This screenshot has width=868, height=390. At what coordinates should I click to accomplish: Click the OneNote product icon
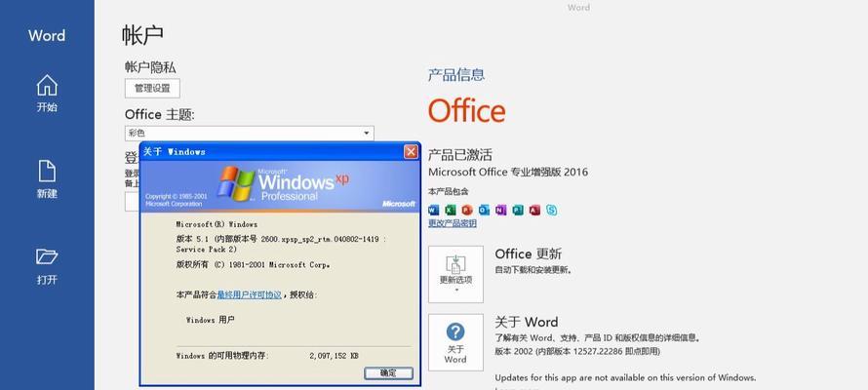click(x=501, y=210)
